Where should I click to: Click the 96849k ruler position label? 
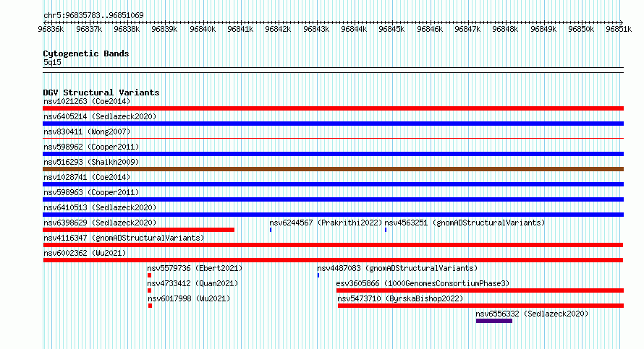543,29
